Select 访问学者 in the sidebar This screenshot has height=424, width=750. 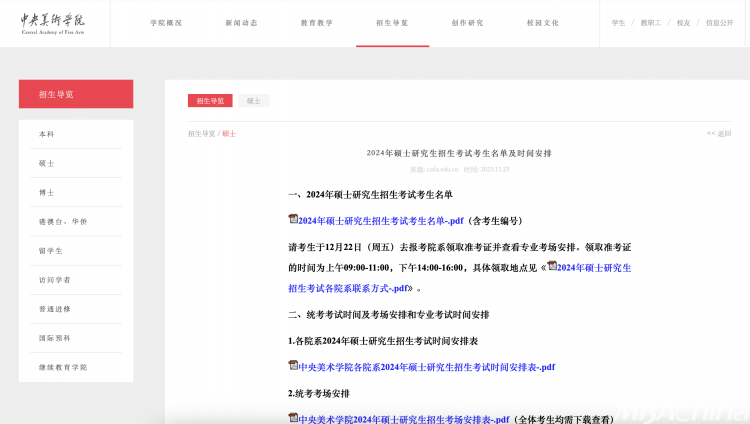click(55, 280)
